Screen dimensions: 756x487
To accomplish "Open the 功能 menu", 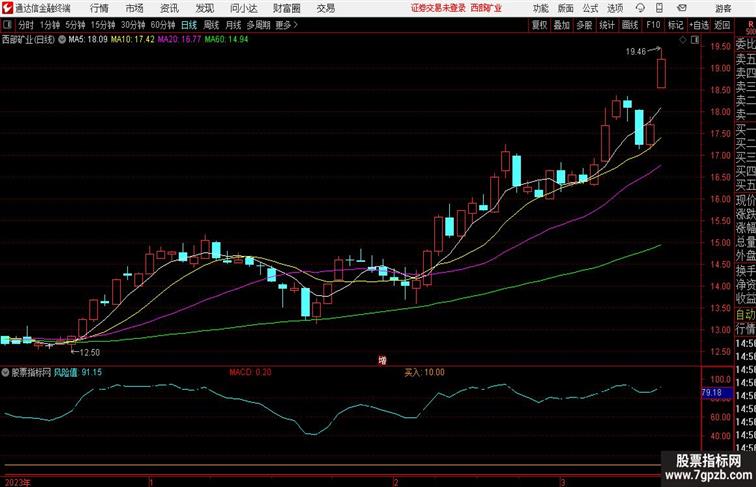I will click(x=541, y=8).
